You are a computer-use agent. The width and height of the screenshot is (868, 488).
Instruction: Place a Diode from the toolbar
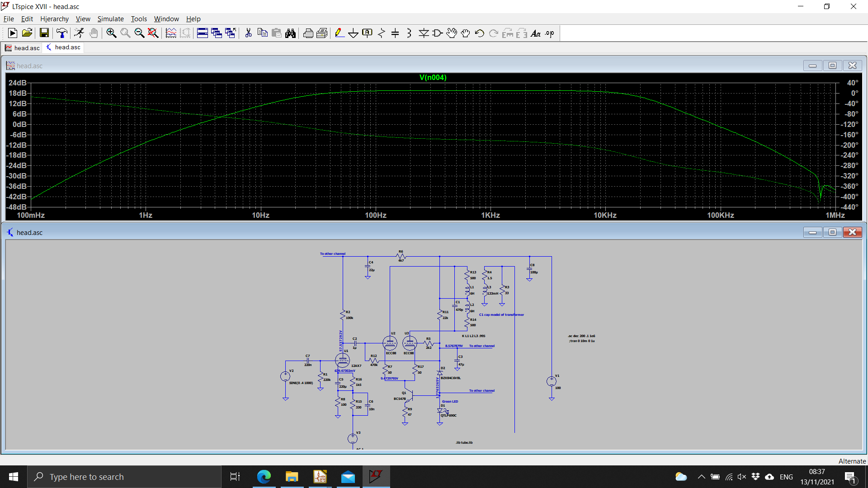[424, 33]
